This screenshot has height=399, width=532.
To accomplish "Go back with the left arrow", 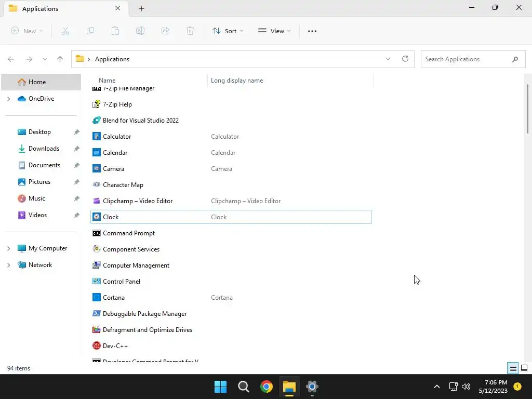I will click(x=11, y=59).
